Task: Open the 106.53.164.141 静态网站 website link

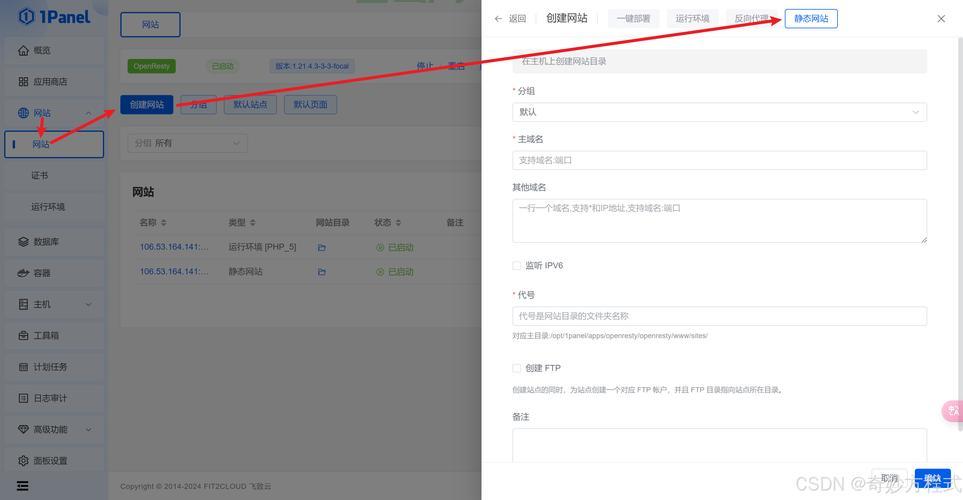Action: (174, 271)
